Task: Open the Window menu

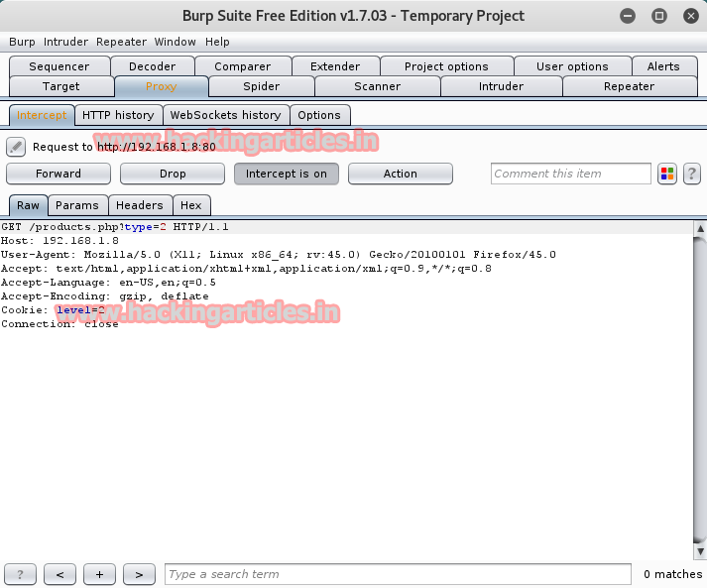Action: pyautogui.click(x=175, y=42)
